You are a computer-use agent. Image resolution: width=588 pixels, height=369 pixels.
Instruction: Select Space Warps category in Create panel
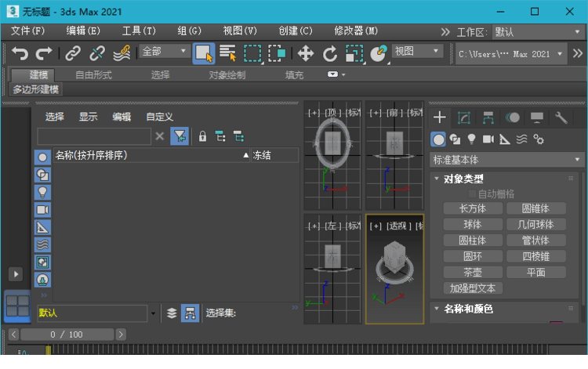click(521, 139)
